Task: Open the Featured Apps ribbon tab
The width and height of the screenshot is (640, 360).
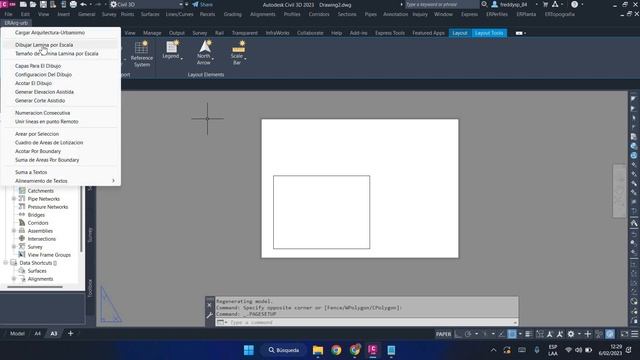Action: 428,33
